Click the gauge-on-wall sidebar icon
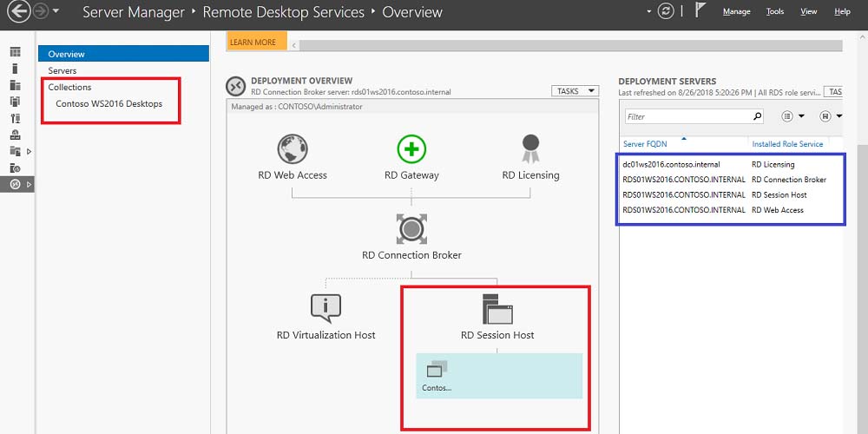The height and width of the screenshot is (434, 868). [15, 135]
